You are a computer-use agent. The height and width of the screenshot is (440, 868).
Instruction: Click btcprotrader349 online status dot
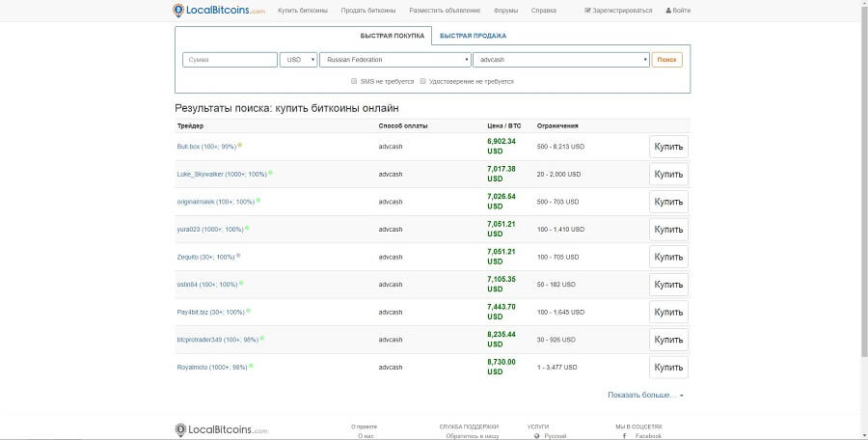(261, 338)
